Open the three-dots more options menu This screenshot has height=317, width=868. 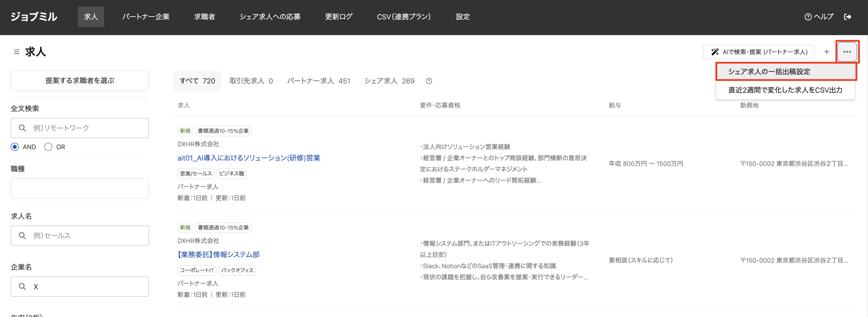(x=847, y=52)
